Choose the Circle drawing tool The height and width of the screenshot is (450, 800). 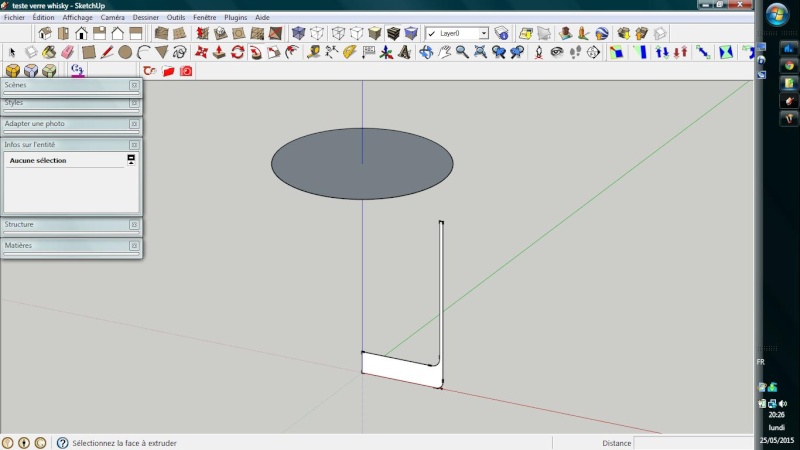pyautogui.click(x=125, y=52)
